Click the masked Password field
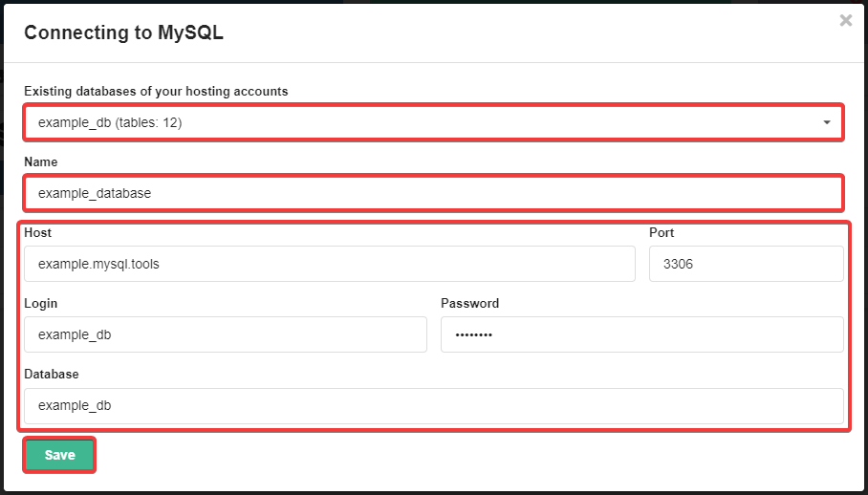868x495 pixels. pos(641,334)
